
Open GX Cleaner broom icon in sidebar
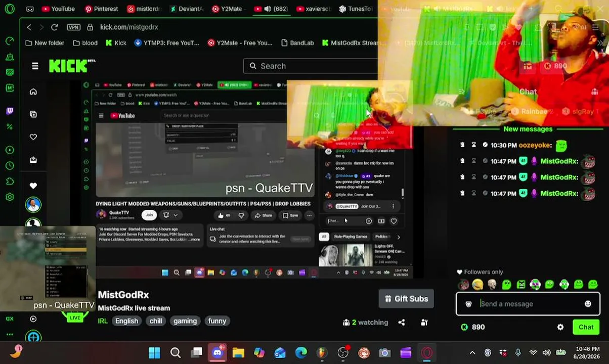pyautogui.click(x=10, y=57)
